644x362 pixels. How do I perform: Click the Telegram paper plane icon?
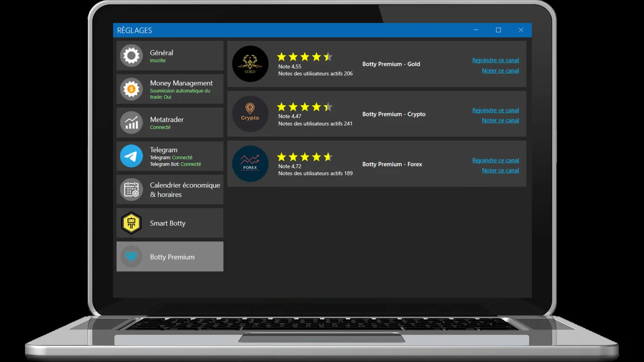(131, 156)
